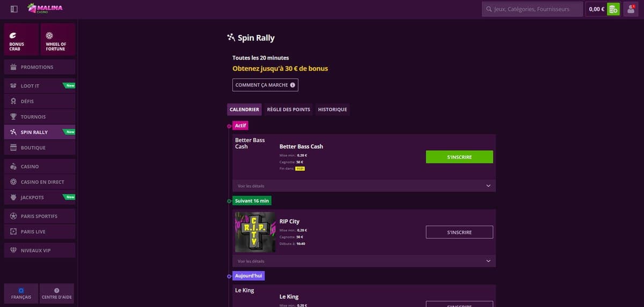
Task: Open the Wheel of Fortune tile
Action: 57,39
